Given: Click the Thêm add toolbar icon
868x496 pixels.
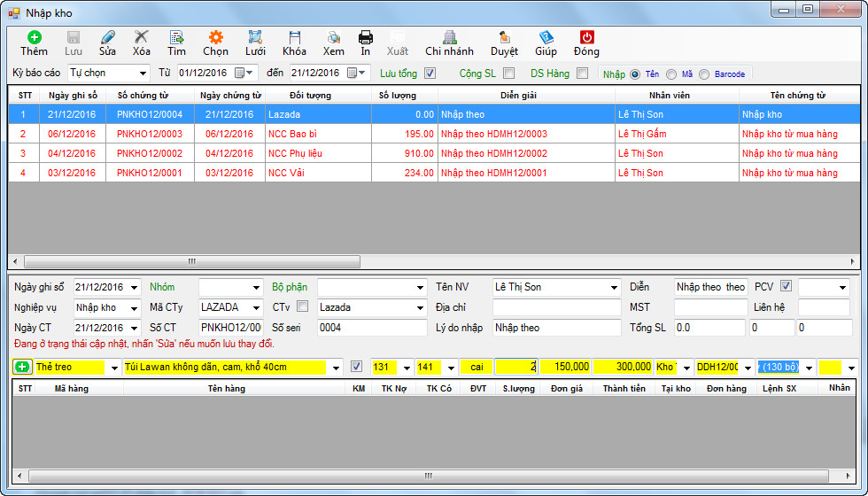Looking at the screenshot, I should (34, 37).
